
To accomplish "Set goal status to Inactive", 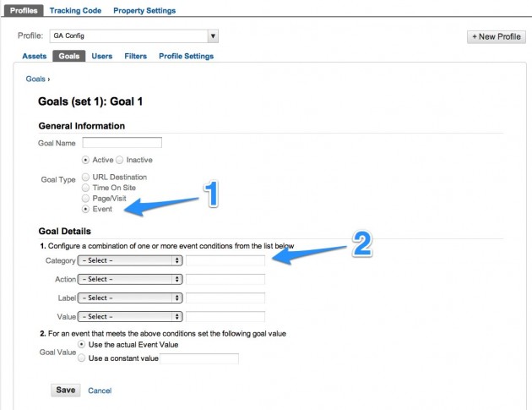I will 119,160.
